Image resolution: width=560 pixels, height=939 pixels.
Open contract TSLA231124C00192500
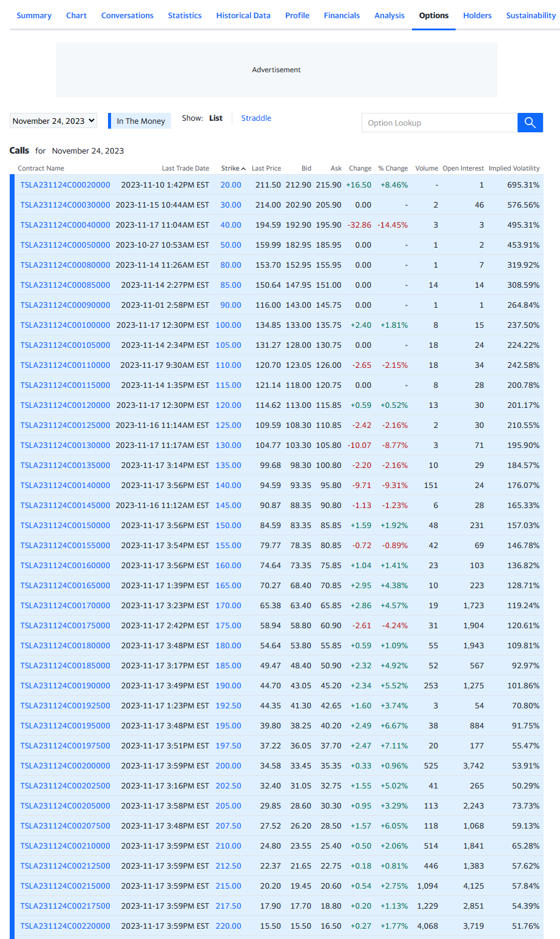(x=66, y=705)
